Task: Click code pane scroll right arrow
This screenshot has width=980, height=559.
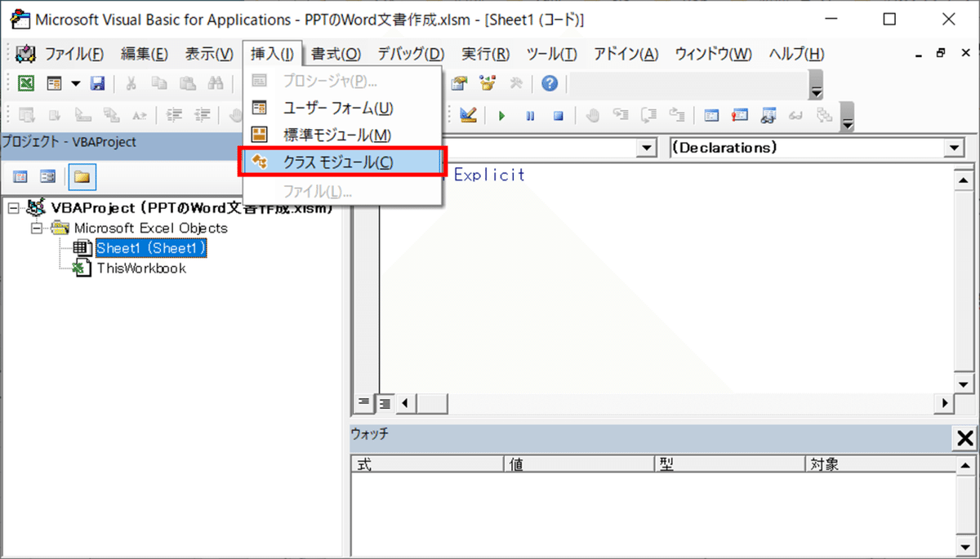Action: (945, 402)
